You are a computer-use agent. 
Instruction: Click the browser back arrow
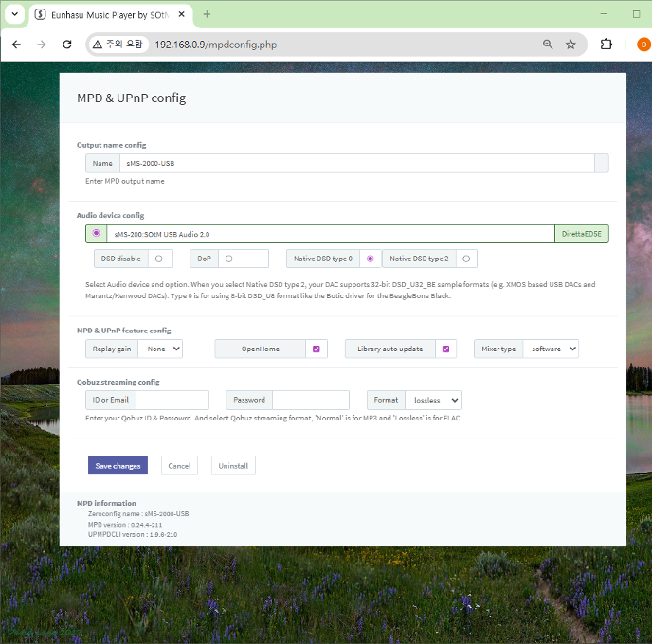pos(16,45)
